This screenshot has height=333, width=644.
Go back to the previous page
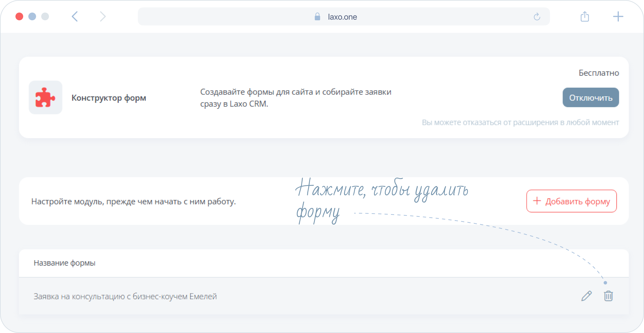pos(75,16)
